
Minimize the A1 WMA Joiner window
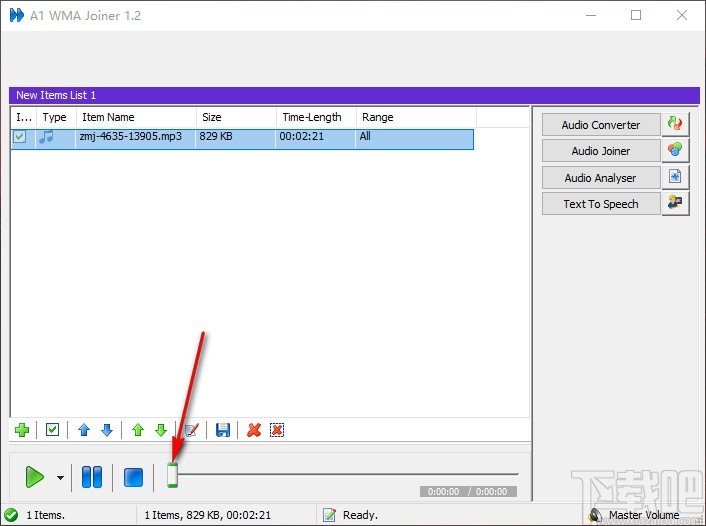pyautogui.click(x=591, y=15)
